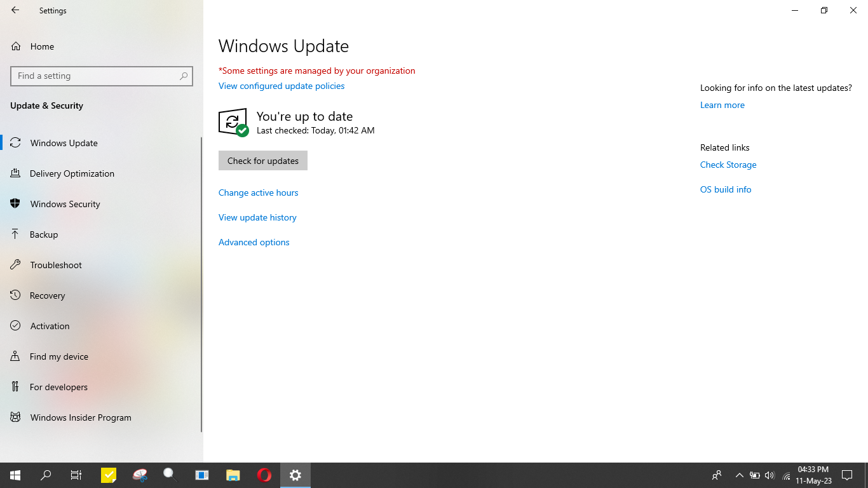
Task: Open View configured update policies link
Action: click(x=281, y=86)
